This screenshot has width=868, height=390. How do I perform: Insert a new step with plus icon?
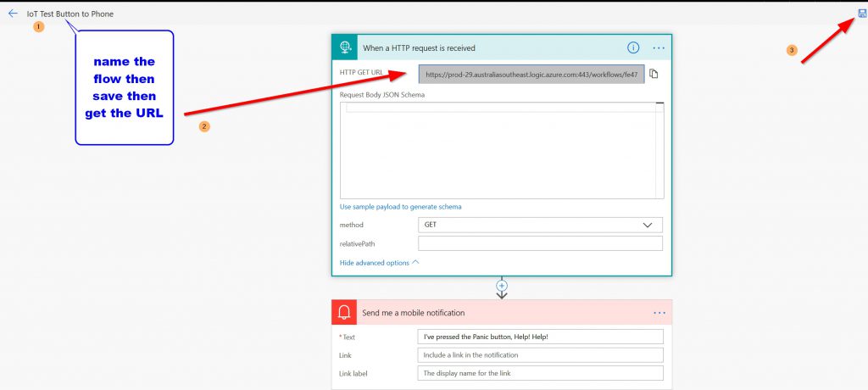pos(502,286)
